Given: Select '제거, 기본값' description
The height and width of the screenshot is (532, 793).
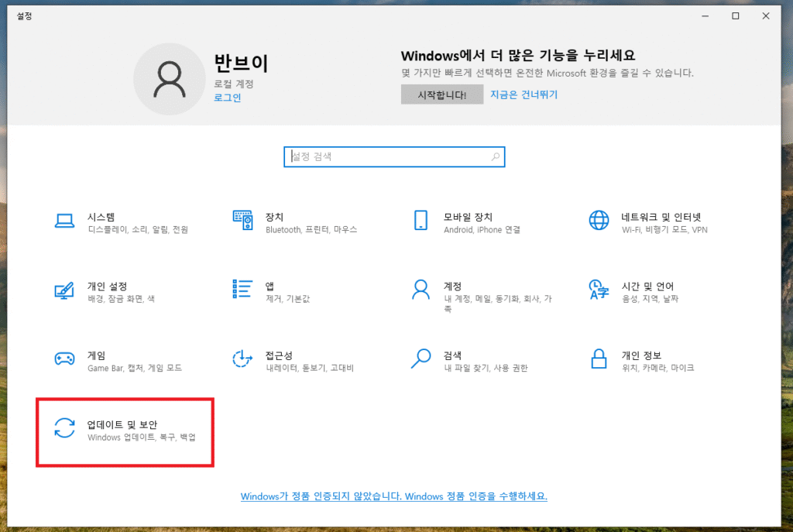Looking at the screenshot, I should (x=288, y=299).
